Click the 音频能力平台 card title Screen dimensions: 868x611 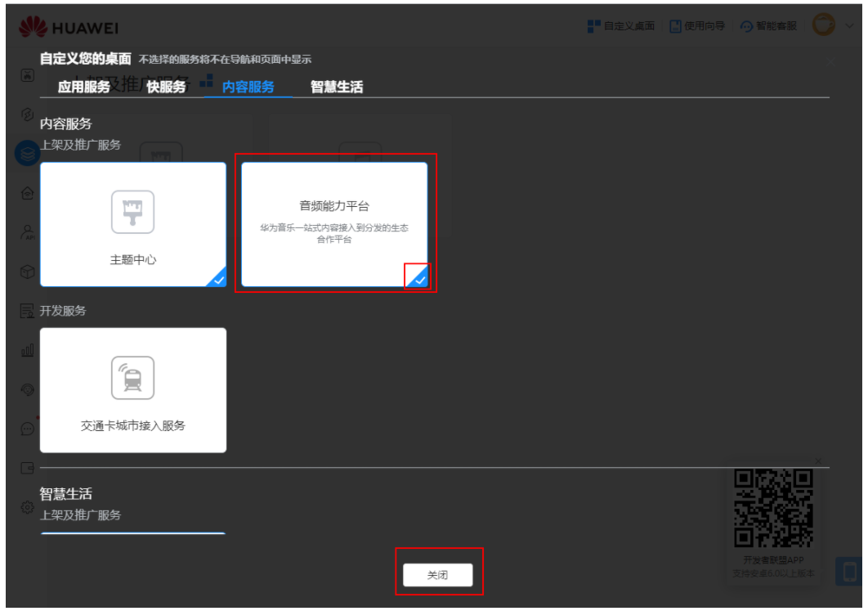point(334,206)
